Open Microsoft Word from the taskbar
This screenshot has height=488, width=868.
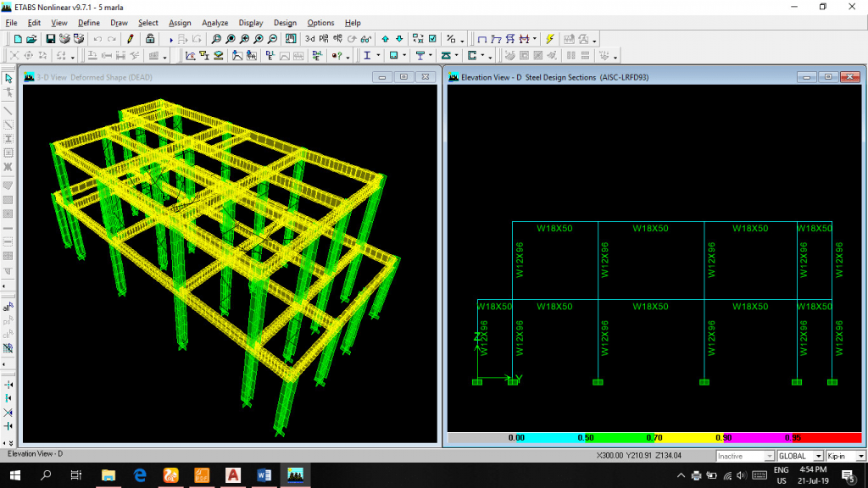263,475
